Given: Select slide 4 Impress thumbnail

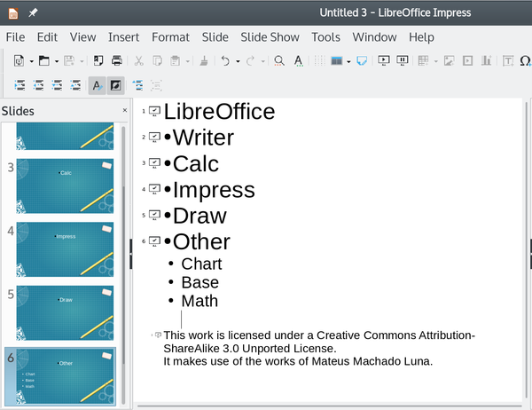Looking at the screenshot, I should pos(65,249).
